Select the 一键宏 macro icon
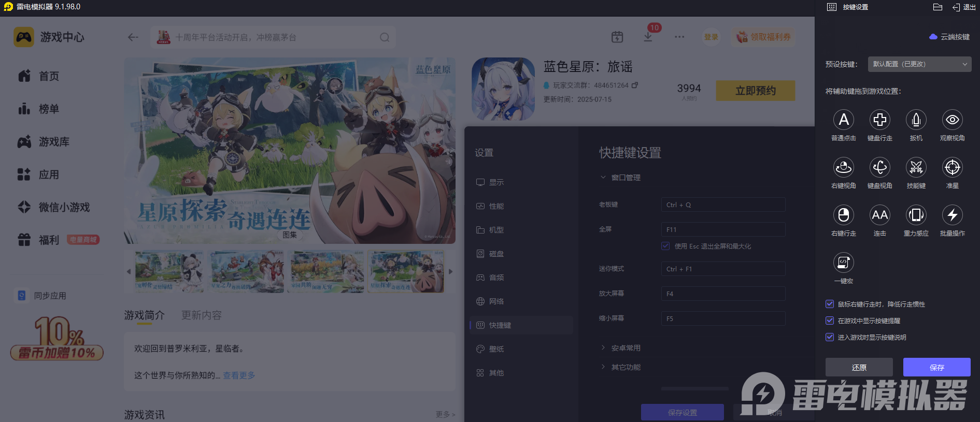Screen dimensions: 980x422 tap(844, 263)
